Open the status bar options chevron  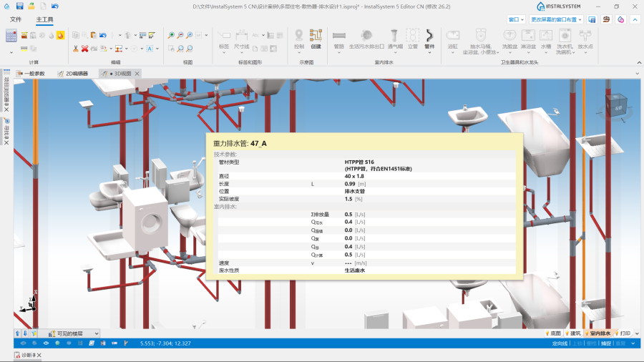633,343
